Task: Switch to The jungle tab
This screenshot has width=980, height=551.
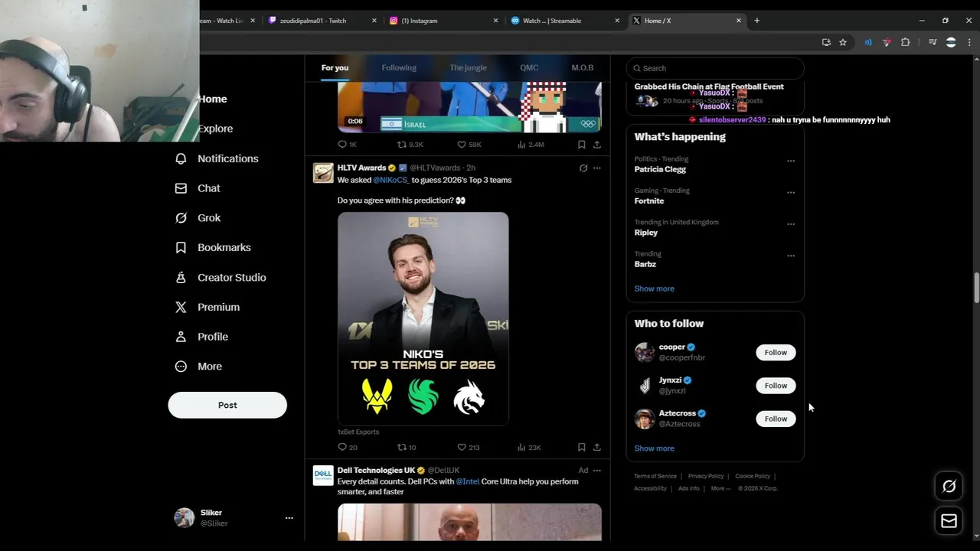Action: pyautogui.click(x=468, y=68)
